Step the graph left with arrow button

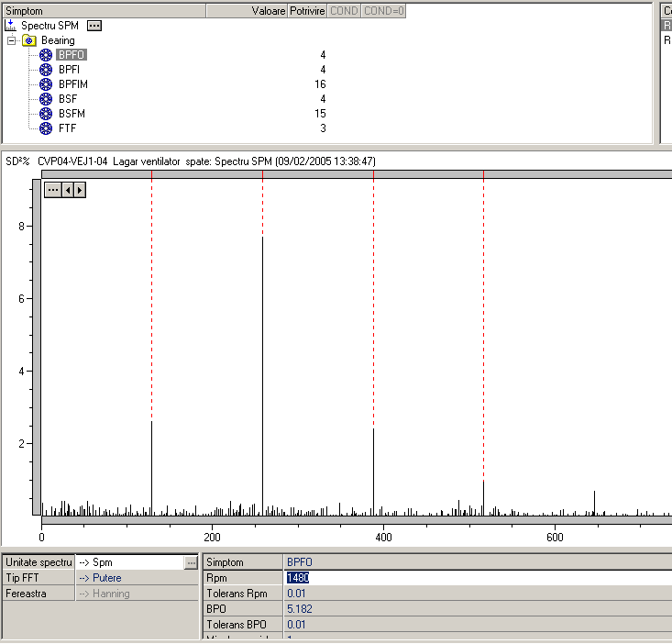(x=68, y=190)
